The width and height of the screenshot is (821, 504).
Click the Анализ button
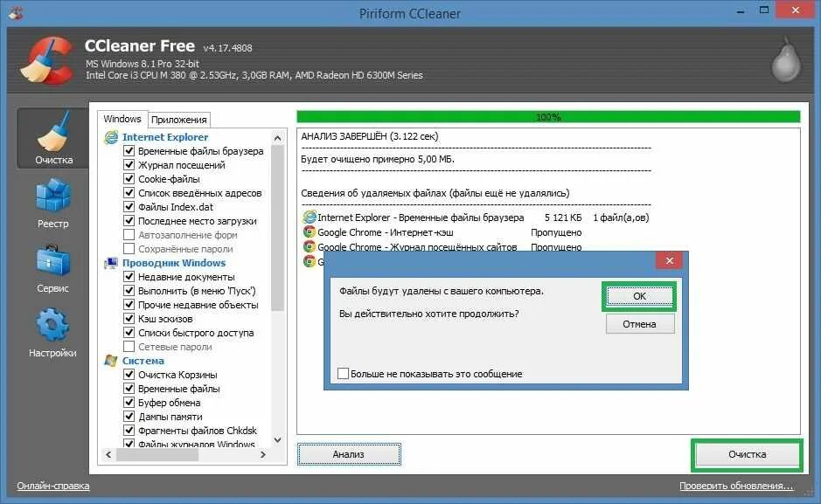tap(349, 454)
